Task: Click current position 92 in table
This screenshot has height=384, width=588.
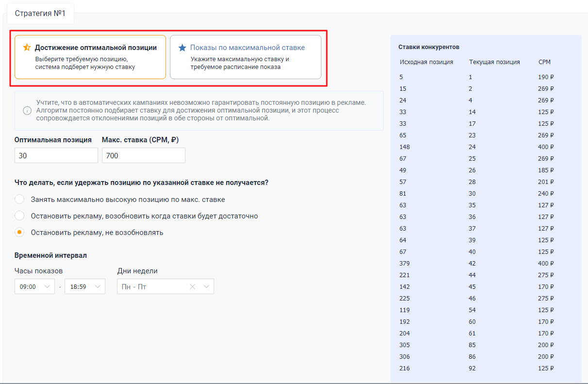Action: pos(472,368)
